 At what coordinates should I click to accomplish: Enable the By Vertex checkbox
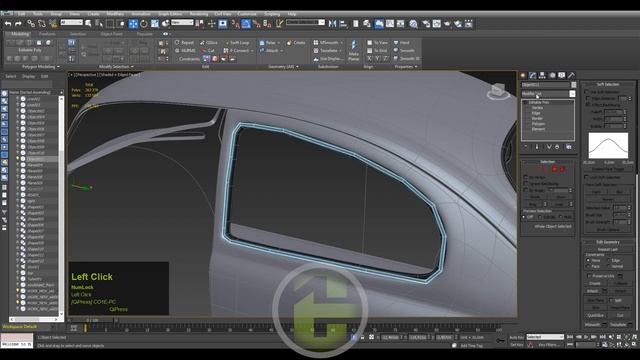point(526,178)
